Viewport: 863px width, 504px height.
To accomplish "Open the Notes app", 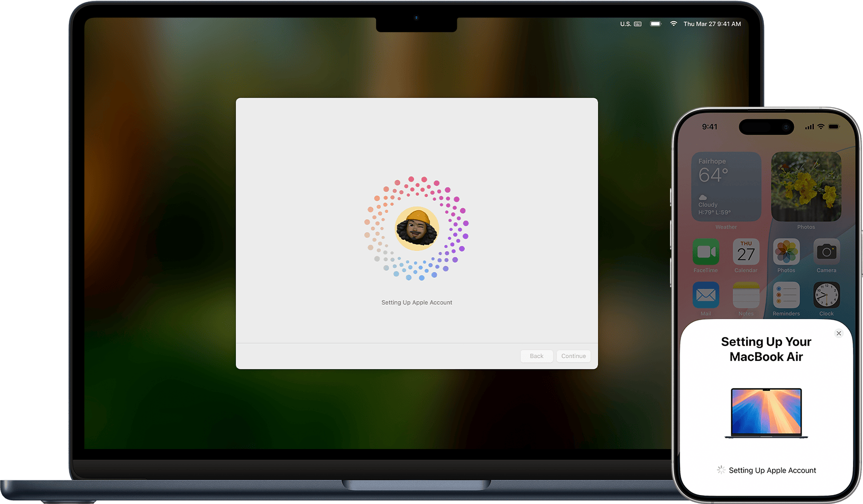I will pos(746,295).
